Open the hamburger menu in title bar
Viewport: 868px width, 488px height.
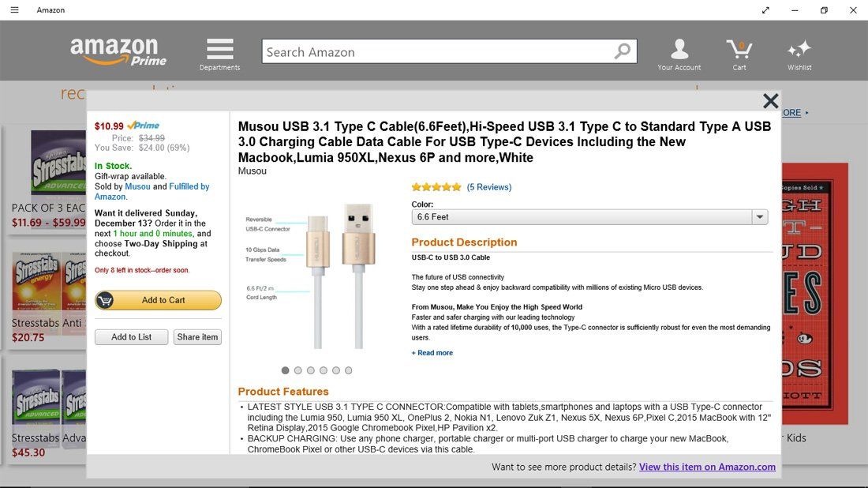[x=14, y=10]
